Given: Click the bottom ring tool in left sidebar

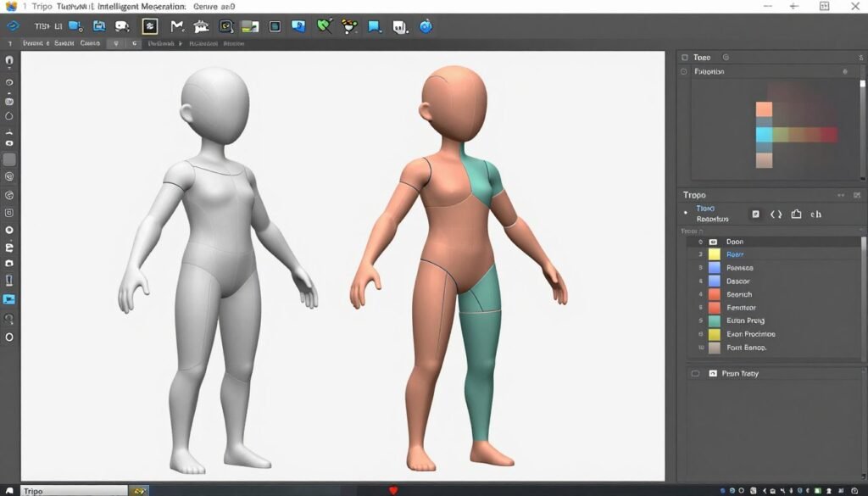Looking at the screenshot, I should click(x=8, y=337).
